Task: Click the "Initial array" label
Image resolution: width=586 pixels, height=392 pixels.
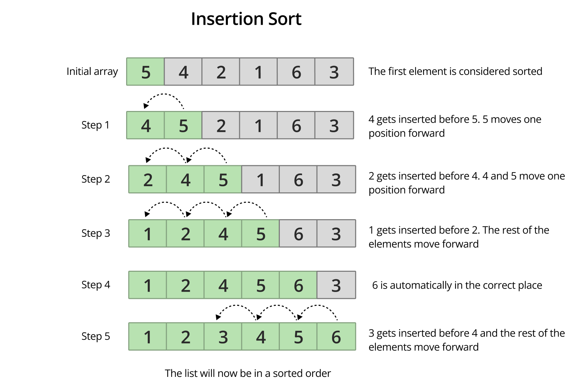Action: [x=92, y=71]
